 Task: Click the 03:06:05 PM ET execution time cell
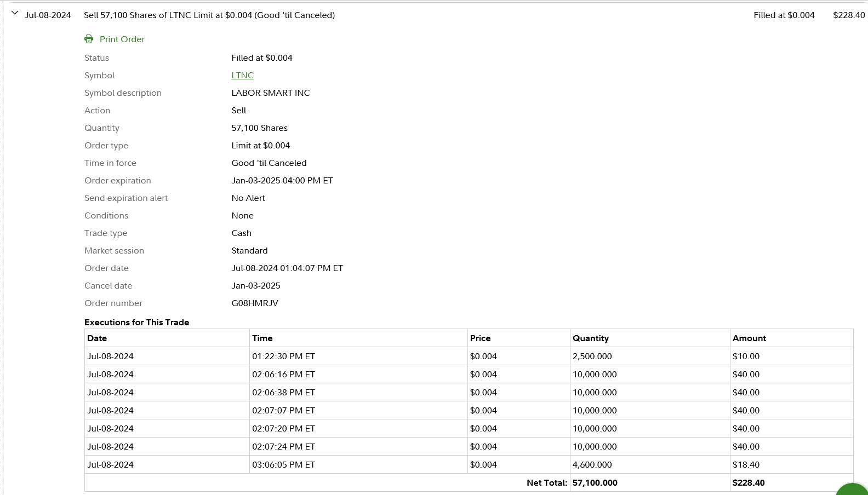point(283,465)
